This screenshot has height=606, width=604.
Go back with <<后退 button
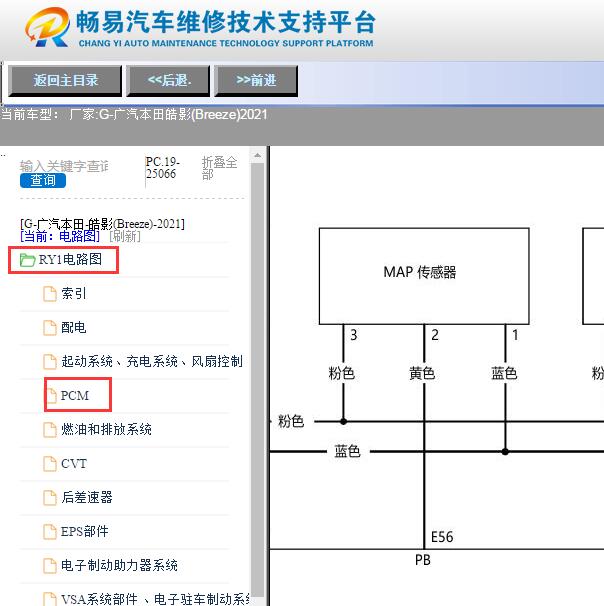[x=168, y=80]
